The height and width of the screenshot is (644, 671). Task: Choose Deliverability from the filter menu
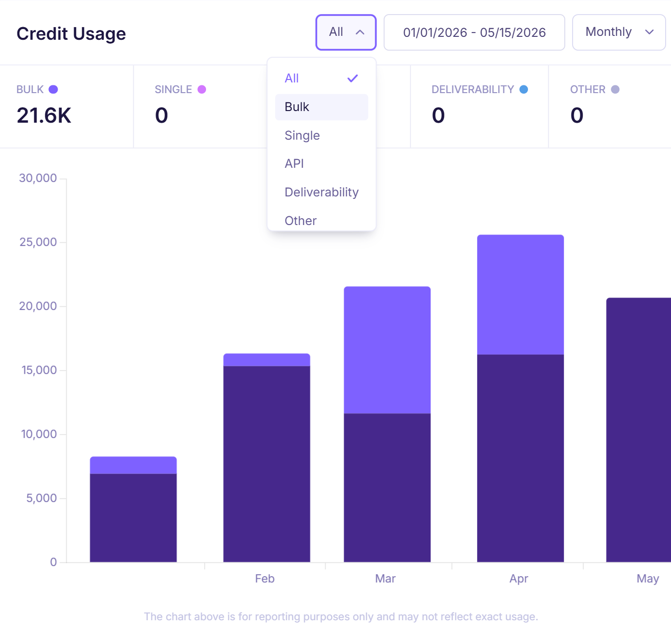321,193
